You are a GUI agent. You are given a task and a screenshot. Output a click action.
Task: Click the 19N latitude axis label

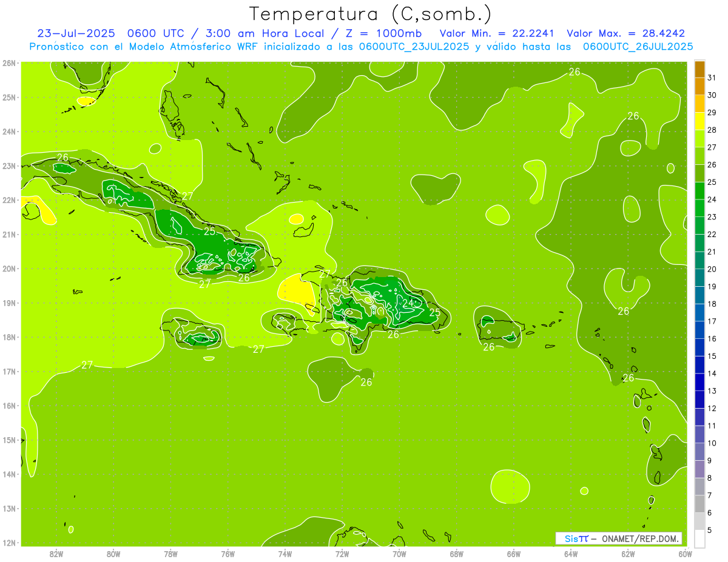pyautogui.click(x=9, y=303)
